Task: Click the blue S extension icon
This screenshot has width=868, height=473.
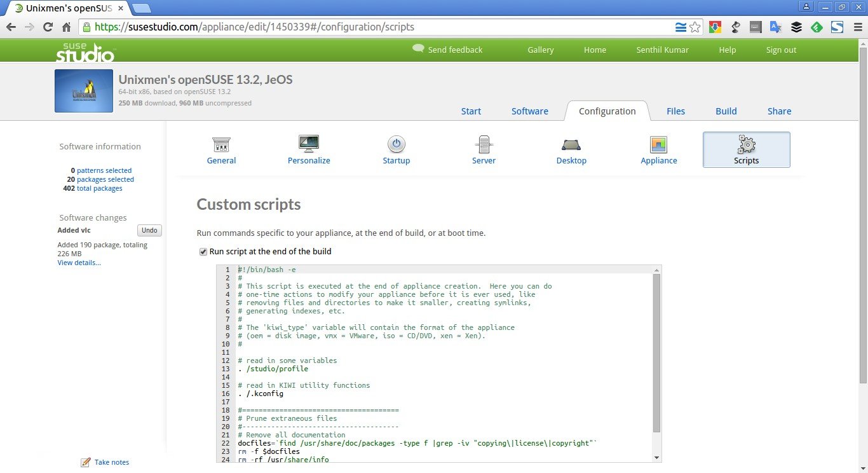Action: tap(837, 27)
